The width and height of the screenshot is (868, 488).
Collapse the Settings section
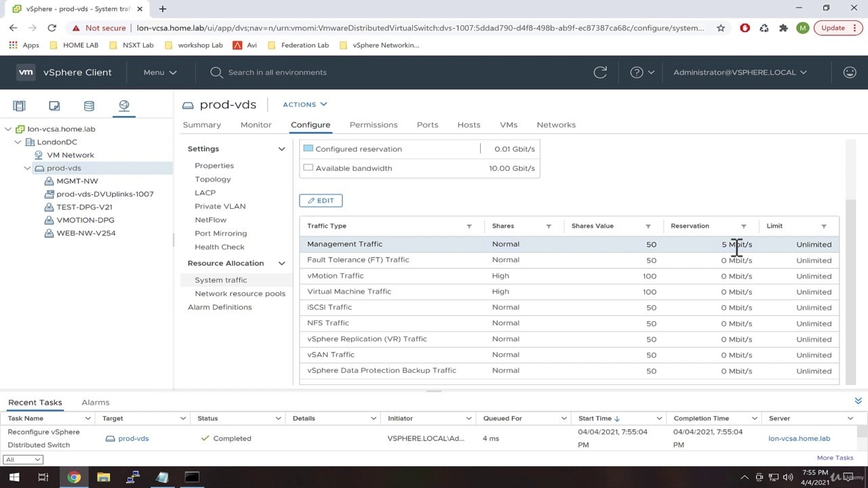tap(281, 148)
